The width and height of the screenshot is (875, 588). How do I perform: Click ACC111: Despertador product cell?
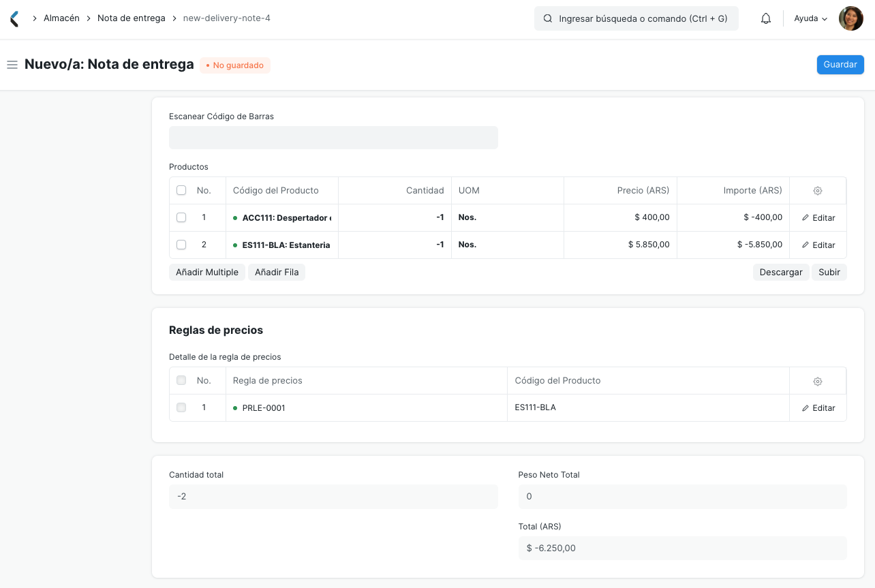[282, 218]
